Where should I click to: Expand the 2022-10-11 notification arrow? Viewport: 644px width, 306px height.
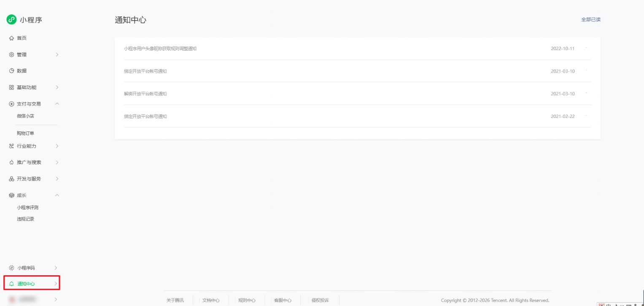[x=586, y=48]
